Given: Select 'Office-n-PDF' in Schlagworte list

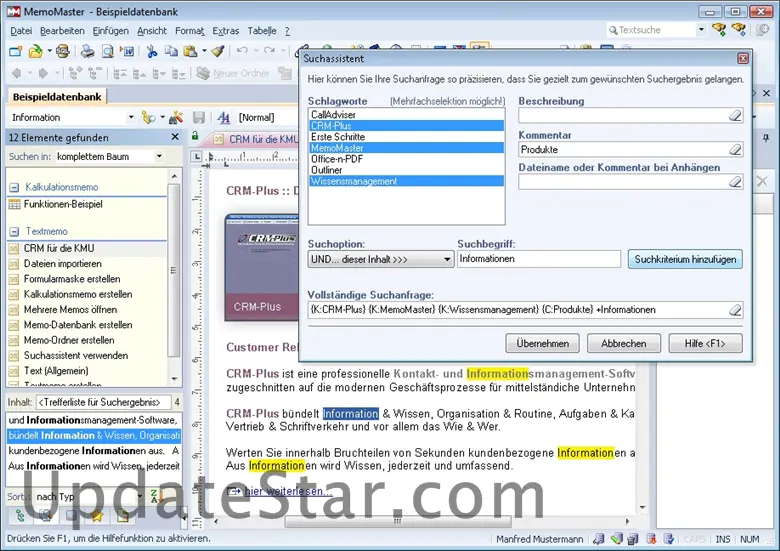Looking at the screenshot, I should 406,159.
